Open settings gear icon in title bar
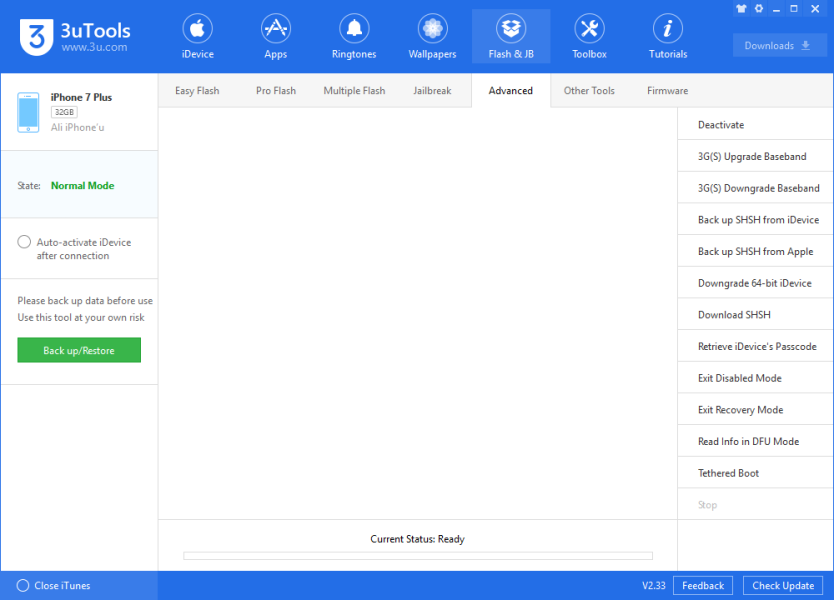The height and width of the screenshot is (600, 834). tap(759, 9)
